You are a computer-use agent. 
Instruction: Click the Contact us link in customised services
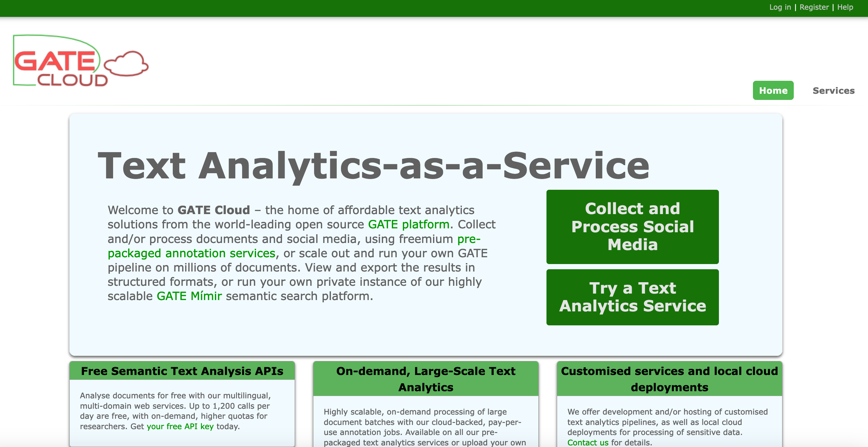(583, 442)
